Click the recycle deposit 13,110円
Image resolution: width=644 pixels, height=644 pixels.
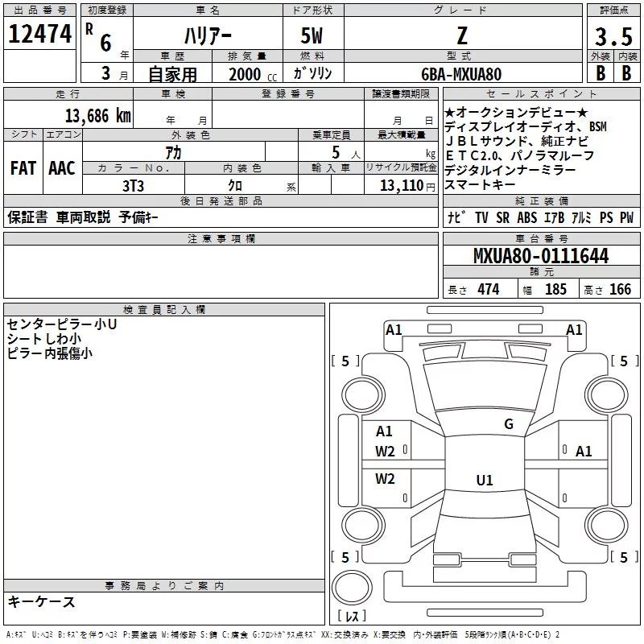pos(407,186)
